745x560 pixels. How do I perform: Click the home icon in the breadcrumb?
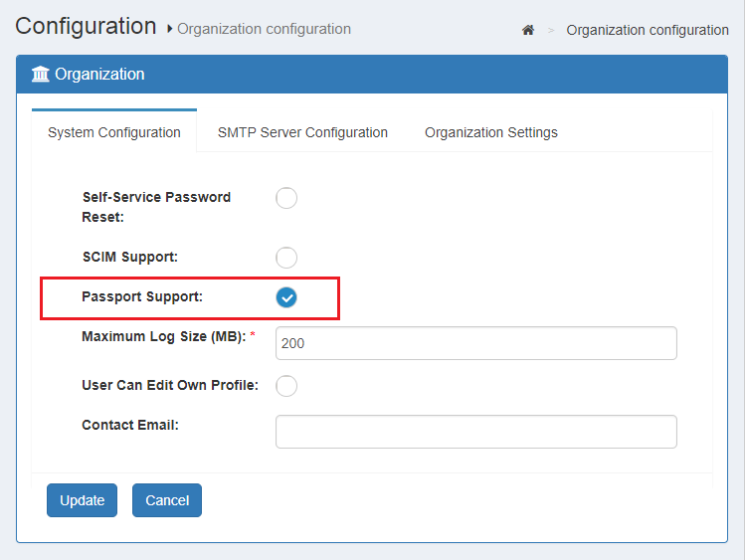(528, 30)
